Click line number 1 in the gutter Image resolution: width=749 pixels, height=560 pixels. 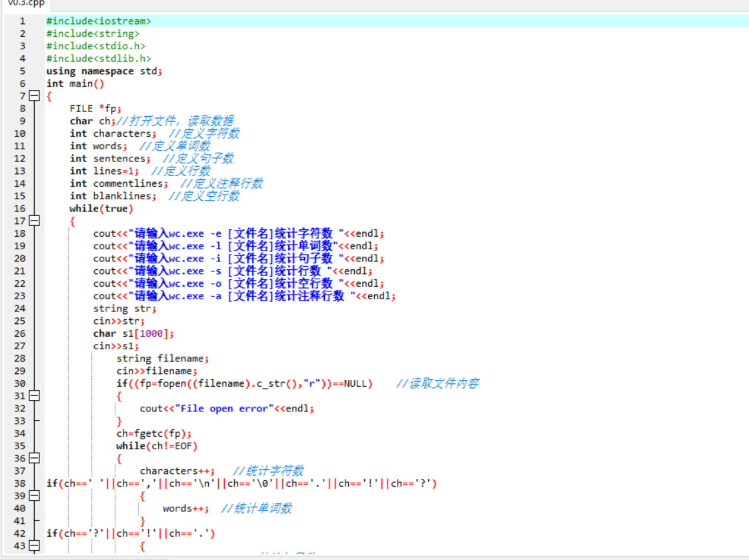point(22,21)
